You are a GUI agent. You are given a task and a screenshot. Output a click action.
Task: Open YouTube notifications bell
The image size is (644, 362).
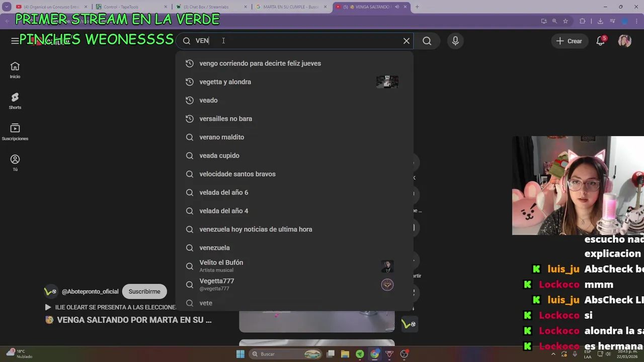point(600,41)
